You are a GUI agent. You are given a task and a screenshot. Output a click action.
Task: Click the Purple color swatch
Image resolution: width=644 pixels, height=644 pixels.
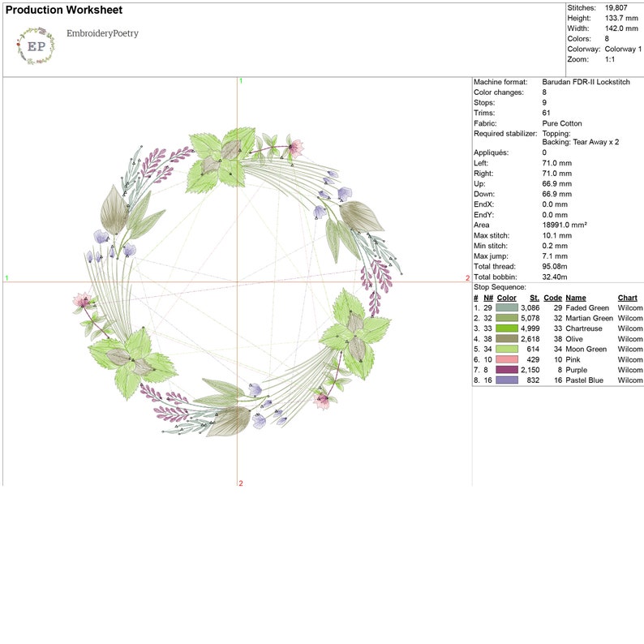point(507,370)
